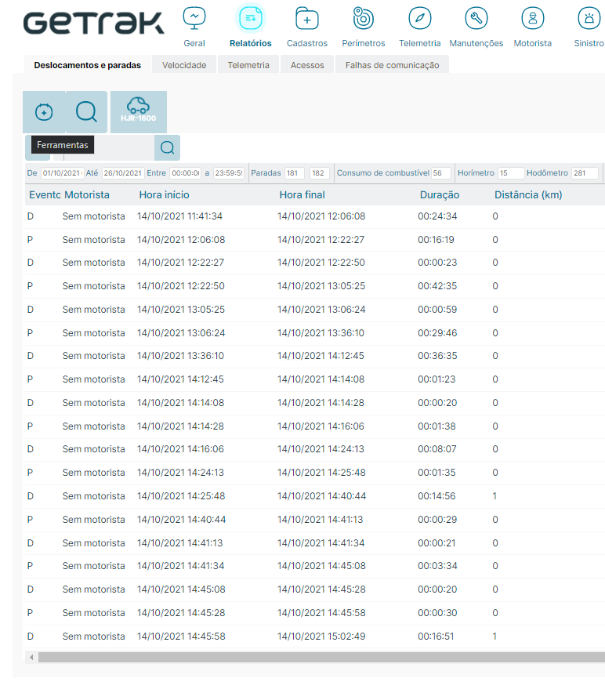Click start time 14/10/2021 14:45:08
The image size is (605, 700).
181,589
